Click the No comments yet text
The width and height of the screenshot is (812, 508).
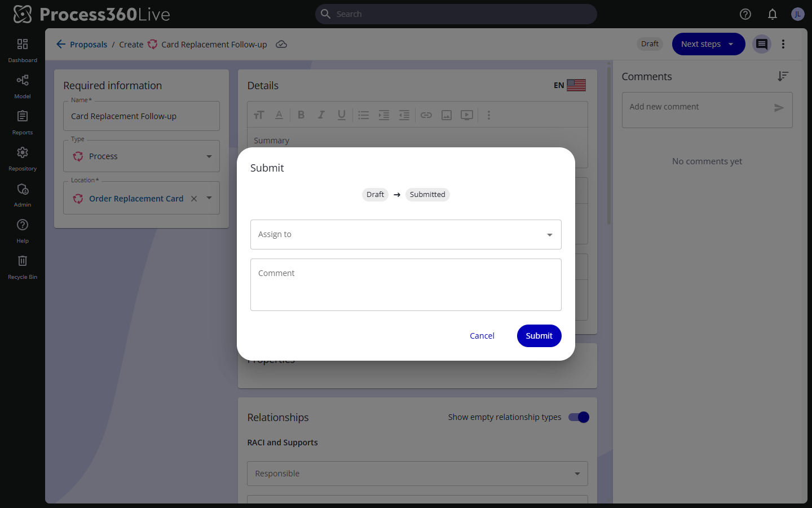point(707,161)
